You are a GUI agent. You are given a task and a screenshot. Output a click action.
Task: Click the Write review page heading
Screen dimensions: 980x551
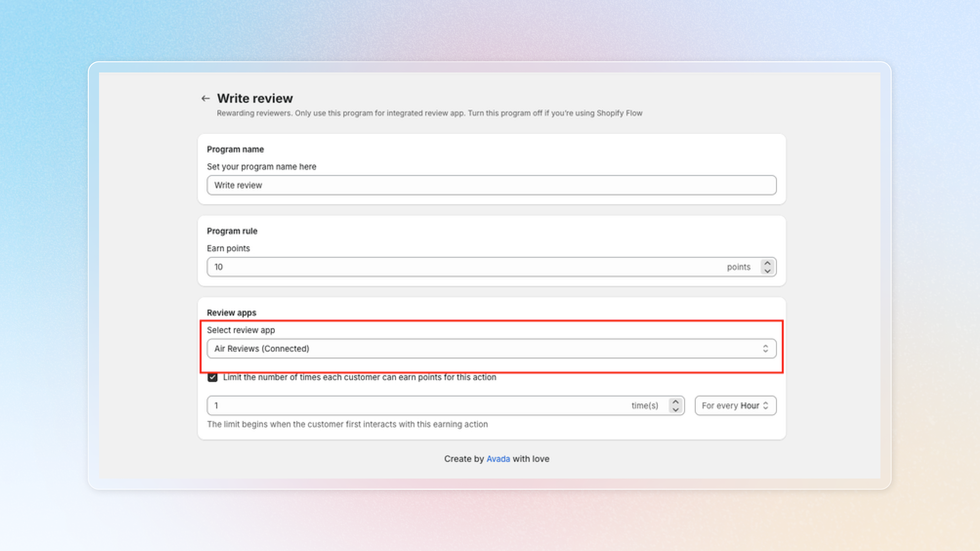(255, 98)
